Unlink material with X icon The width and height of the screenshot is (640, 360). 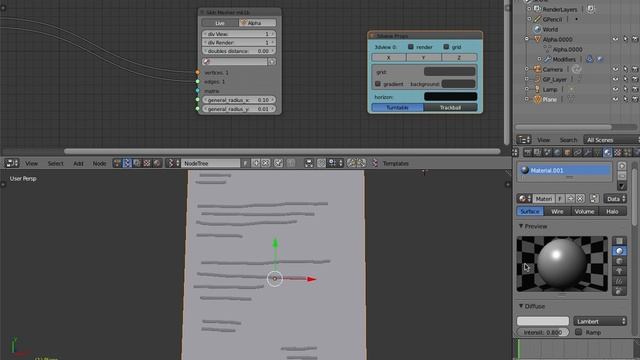tap(580, 199)
